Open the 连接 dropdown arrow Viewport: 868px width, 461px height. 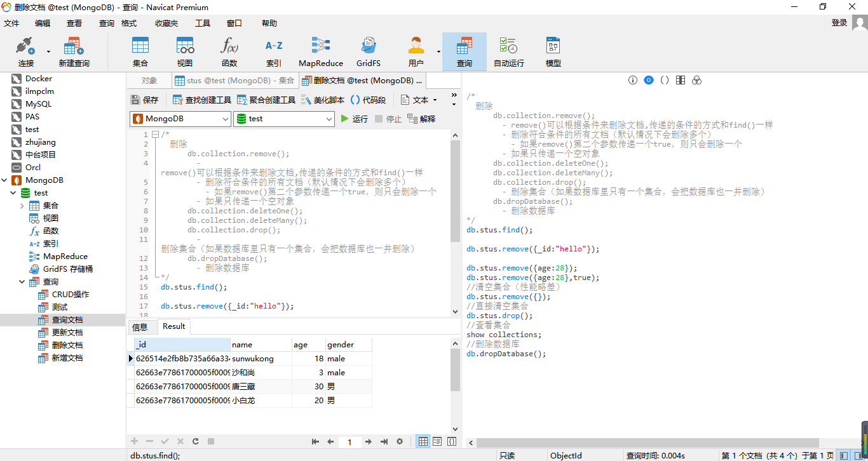click(48, 51)
